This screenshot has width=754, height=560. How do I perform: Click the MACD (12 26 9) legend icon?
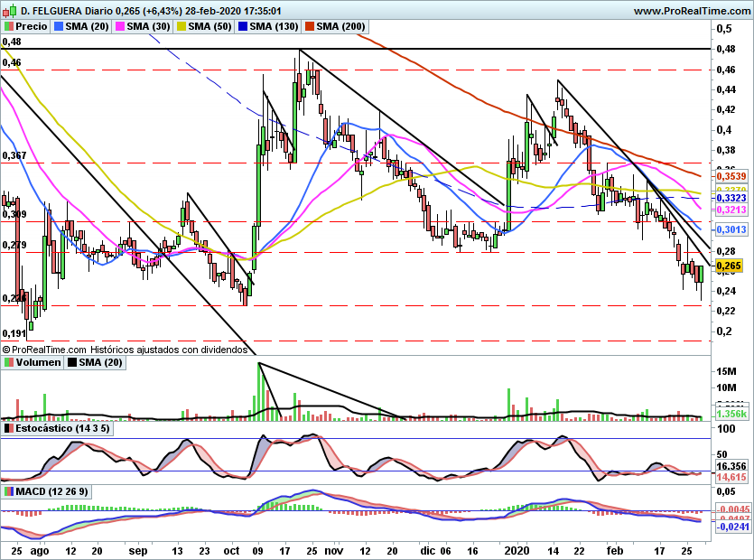(x=8, y=491)
